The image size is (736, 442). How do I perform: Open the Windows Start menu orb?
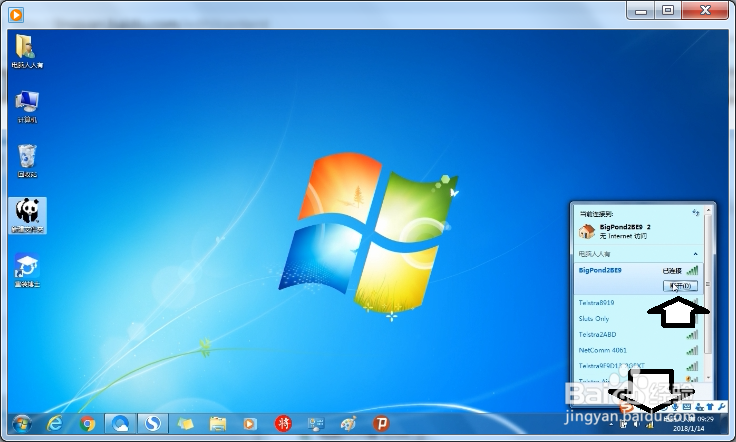point(22,424)
